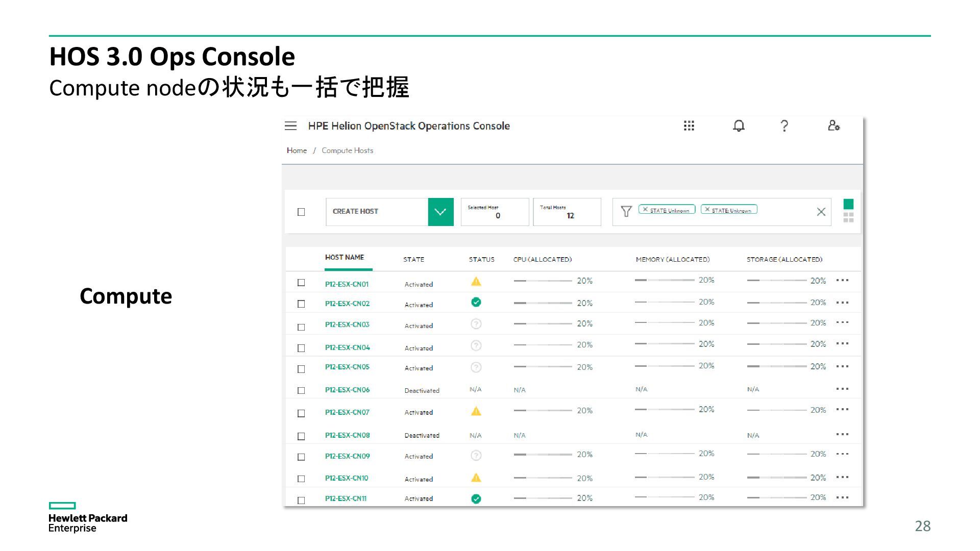Open row options dots for P12-ESX-CN09
980x551 pixels.
click(x=842, y=454)
